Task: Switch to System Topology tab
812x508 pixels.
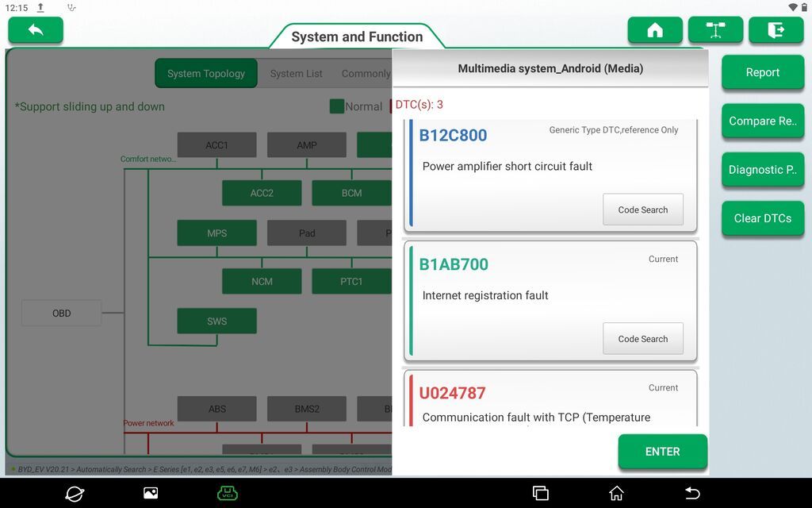Action: click(206, 74)
